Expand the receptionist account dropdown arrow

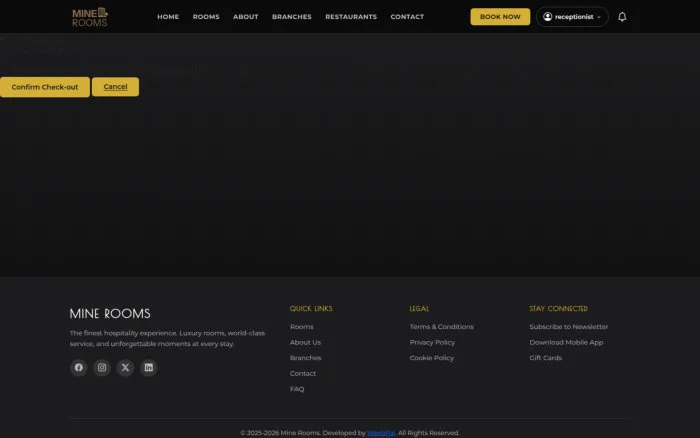pyautogui.click(x=599, y=17)
